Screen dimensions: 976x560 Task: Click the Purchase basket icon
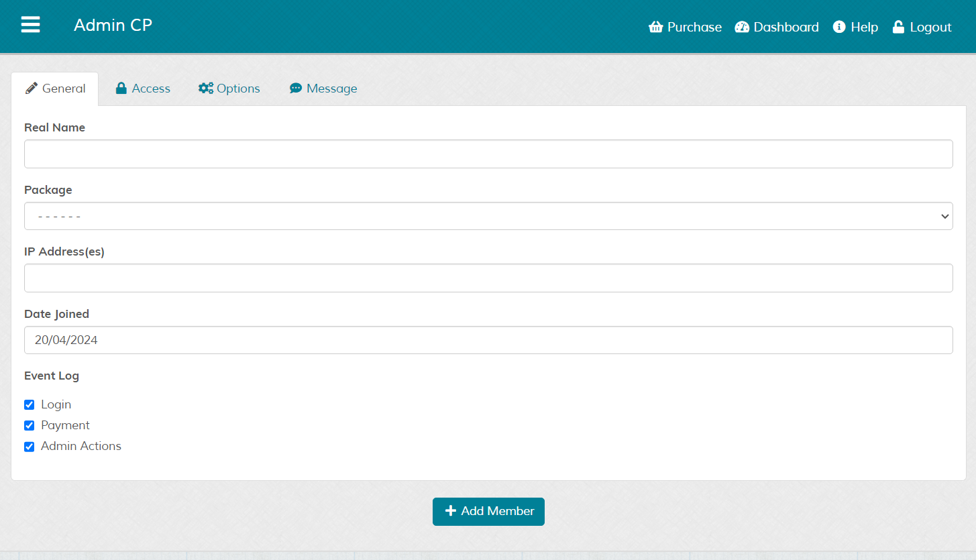click(655, 27)
